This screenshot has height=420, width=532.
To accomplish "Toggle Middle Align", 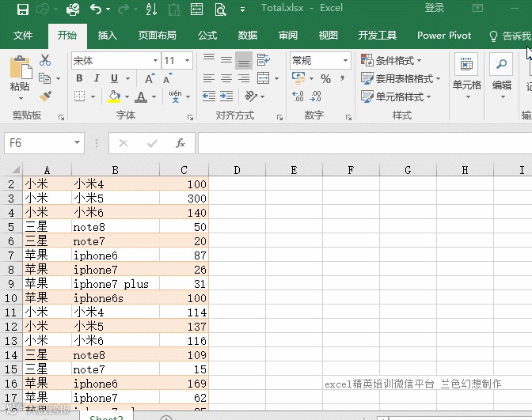I will [x=226, y=60].
